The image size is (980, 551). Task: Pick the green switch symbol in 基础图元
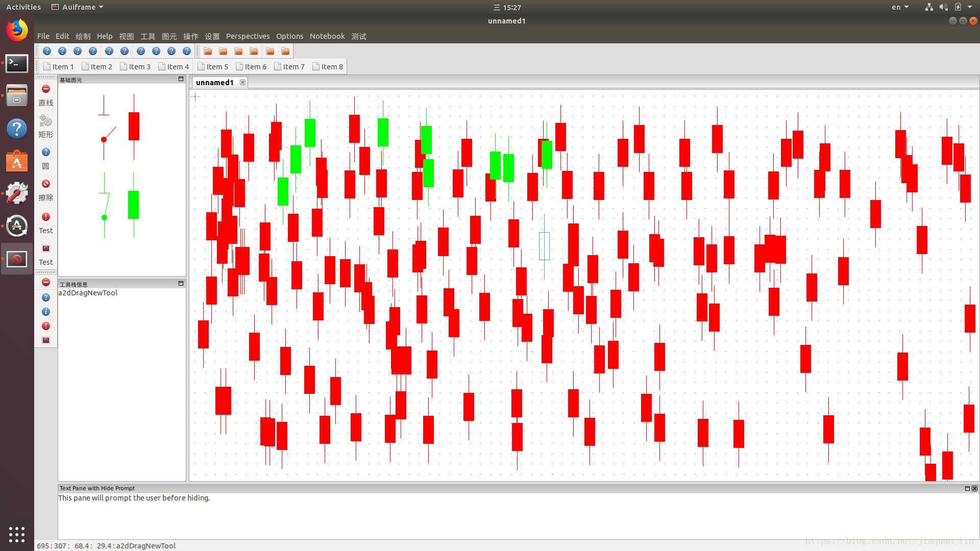click(105, 205)
